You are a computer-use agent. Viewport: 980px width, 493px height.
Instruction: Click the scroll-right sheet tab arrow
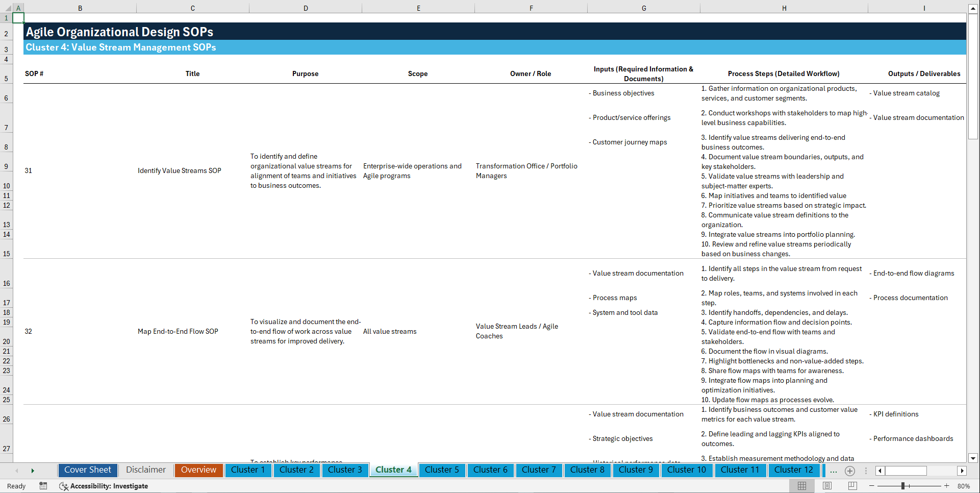[33, 471]
